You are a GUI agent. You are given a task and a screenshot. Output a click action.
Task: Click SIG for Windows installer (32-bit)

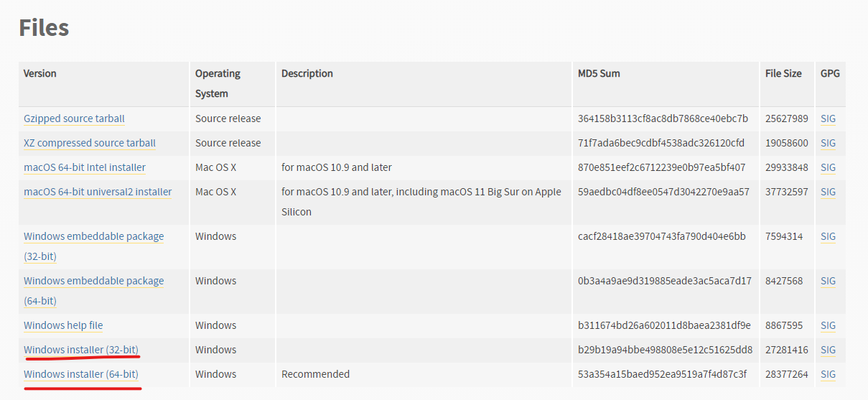[828, 350]
